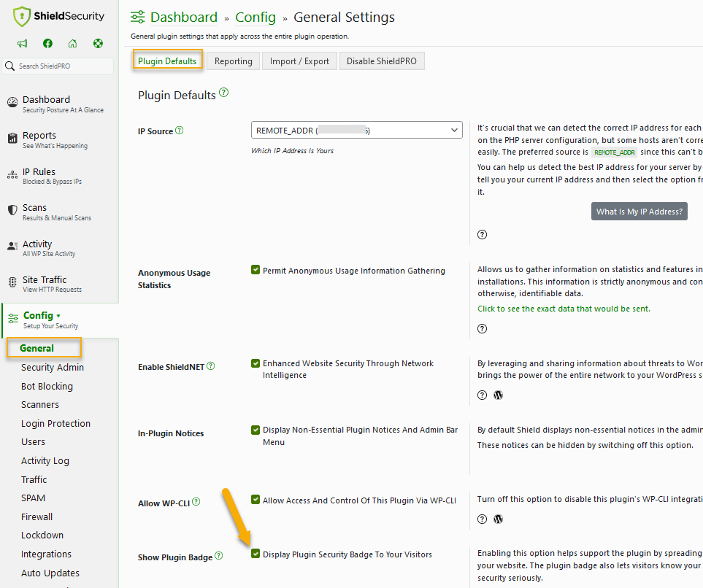Open the Disable ShieldPRO tab
This screenshot has width=703, height=588.
(x=382, y=61)
